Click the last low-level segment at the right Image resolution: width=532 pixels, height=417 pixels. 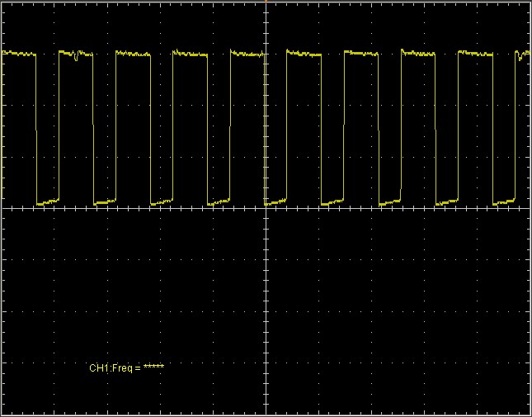tap(504, 201)
